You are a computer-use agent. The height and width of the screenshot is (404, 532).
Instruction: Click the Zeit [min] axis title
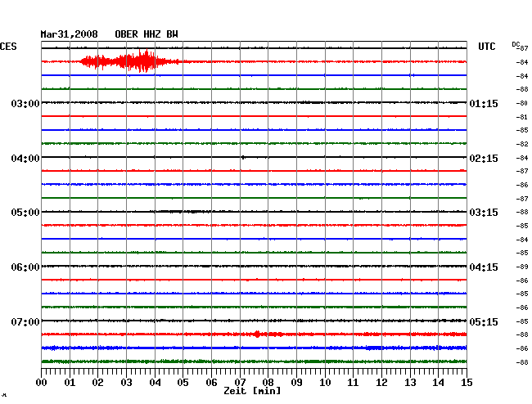252,391
